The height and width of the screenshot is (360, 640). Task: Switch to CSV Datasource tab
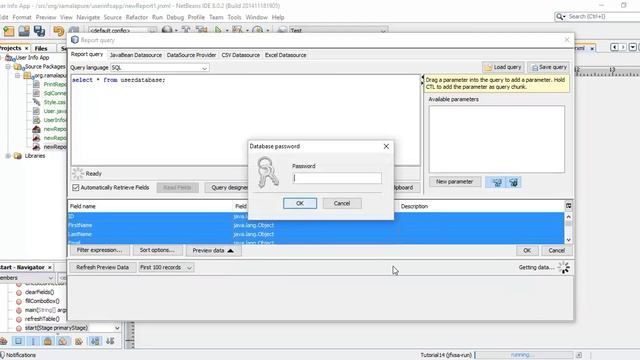(x=240, y=55)
